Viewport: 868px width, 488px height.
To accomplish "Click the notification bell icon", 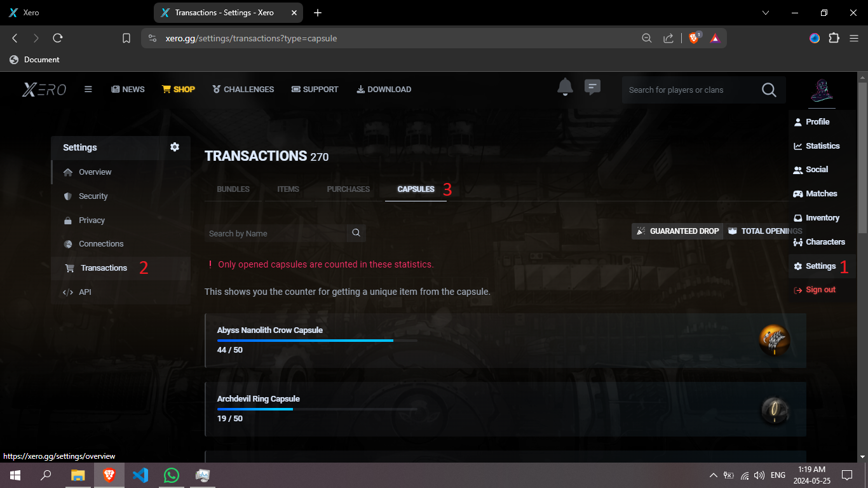I will click(x=565, y=87).
